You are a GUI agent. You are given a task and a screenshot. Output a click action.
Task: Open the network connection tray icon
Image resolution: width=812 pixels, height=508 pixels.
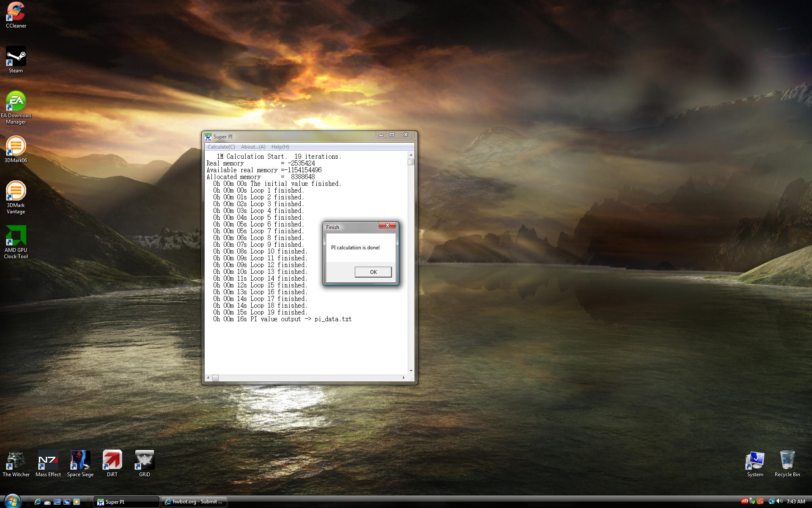click(772, 502)
